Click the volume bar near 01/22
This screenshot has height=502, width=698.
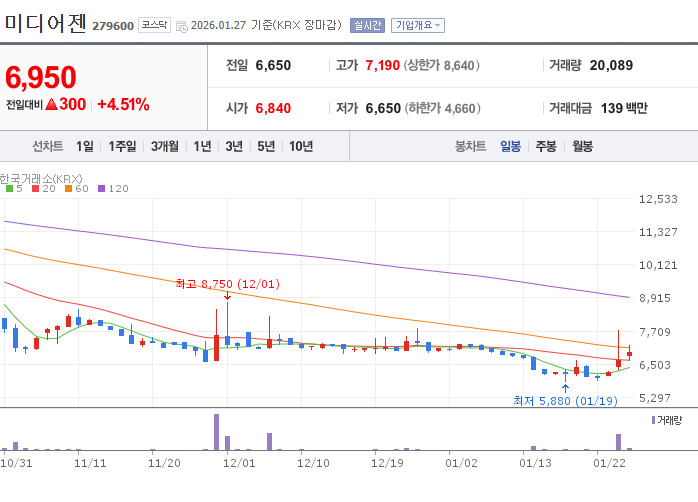(x=618, y=442)
